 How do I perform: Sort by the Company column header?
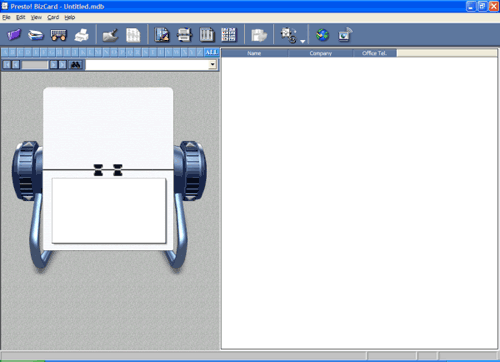tap(320, 53)
